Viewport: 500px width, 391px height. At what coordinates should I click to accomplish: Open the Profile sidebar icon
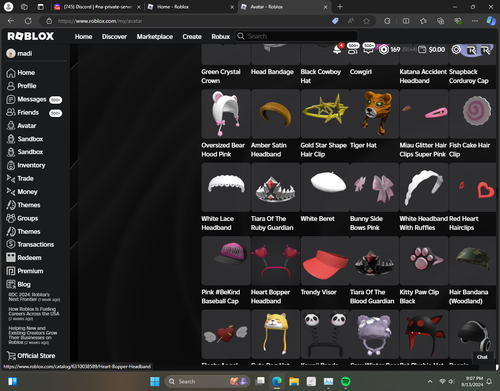[11, 86]
